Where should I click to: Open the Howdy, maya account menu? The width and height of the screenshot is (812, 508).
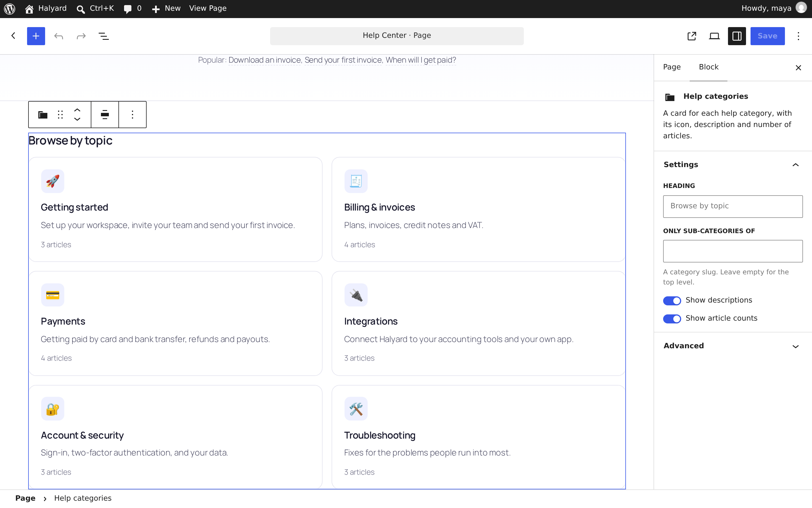click(x=774, y=8)
